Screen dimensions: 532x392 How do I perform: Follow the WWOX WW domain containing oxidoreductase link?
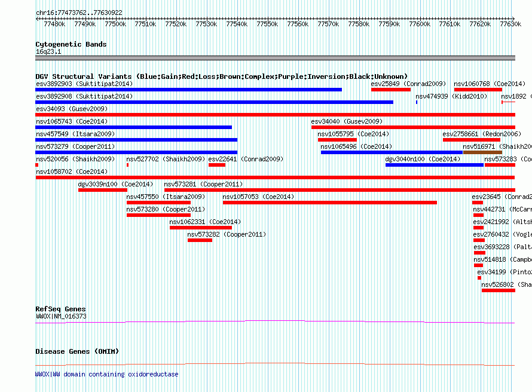point(106,374)
